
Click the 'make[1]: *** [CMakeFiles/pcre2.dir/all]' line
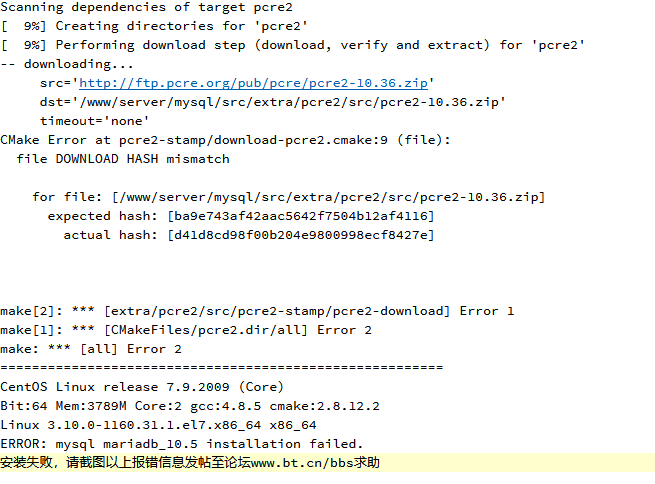pyautogui.click(x=186, y=330)
